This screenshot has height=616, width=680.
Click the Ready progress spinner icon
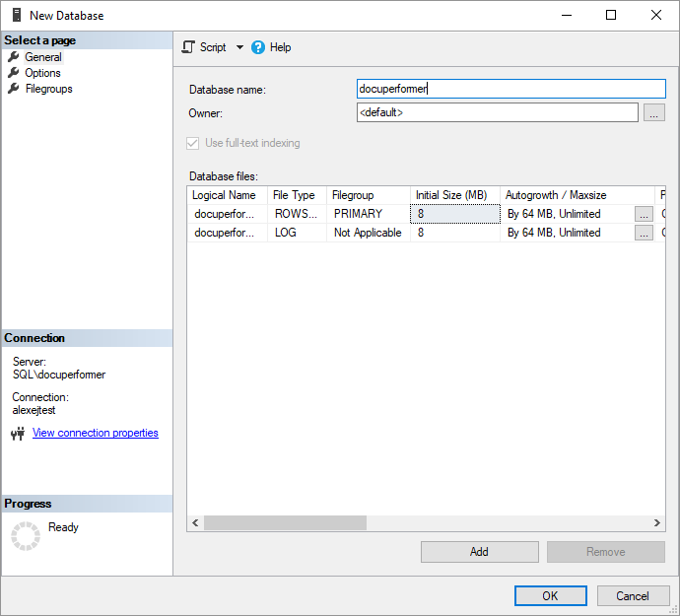click(25, 535)
